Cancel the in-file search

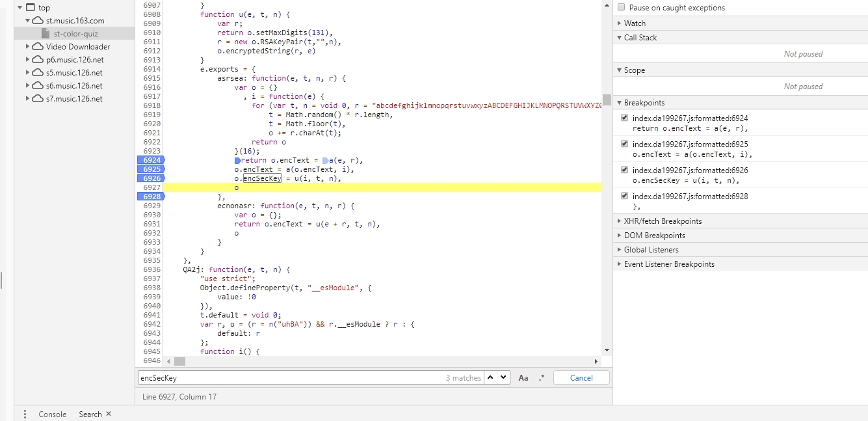click(581, 377)
